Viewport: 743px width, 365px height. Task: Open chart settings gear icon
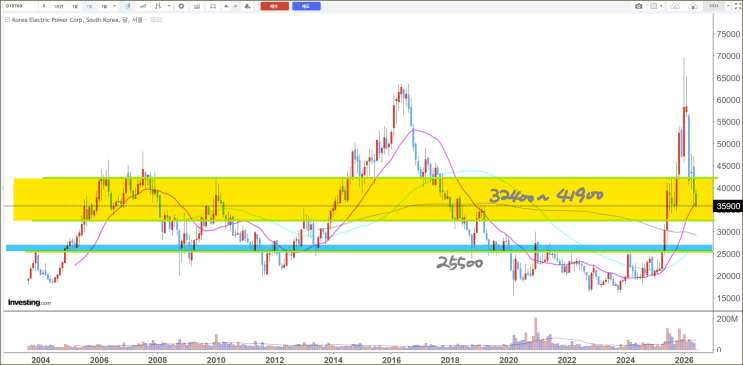pyautogui.click(x=181, y=6)
